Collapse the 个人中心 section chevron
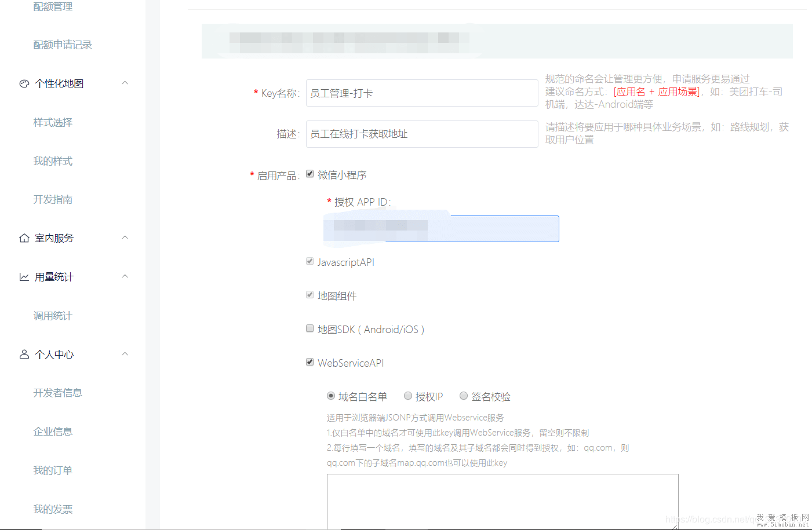Image resolution: width=812 pixels, height=530 pixels. [125, 354]
